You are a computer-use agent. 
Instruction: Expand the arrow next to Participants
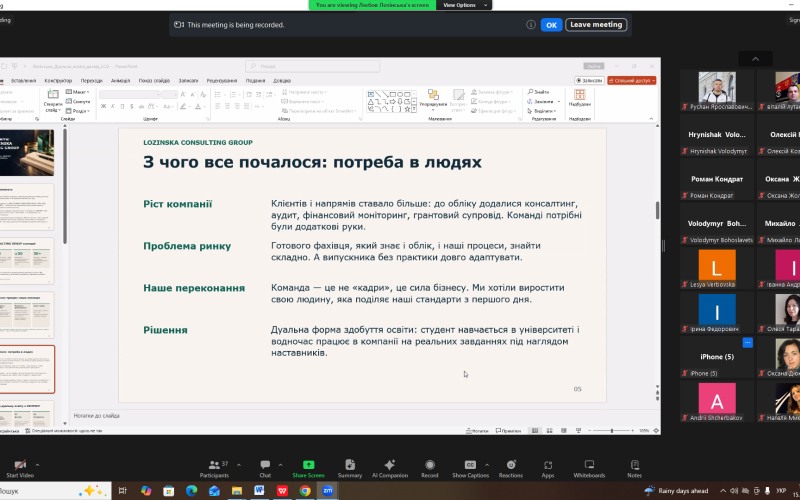tap(239, 465)
